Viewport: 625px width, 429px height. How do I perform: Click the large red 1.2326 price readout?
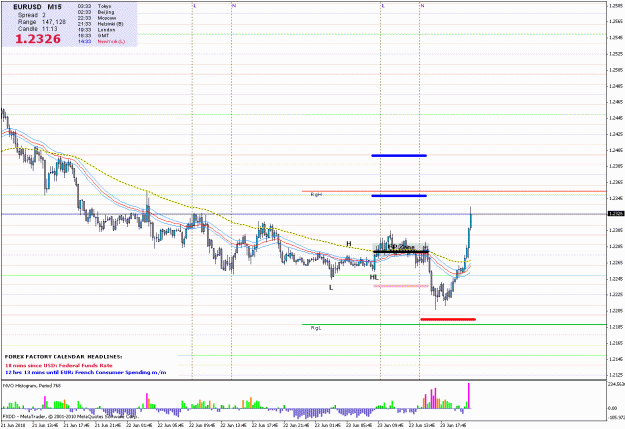pyautogui.click(x=38, y=39)
